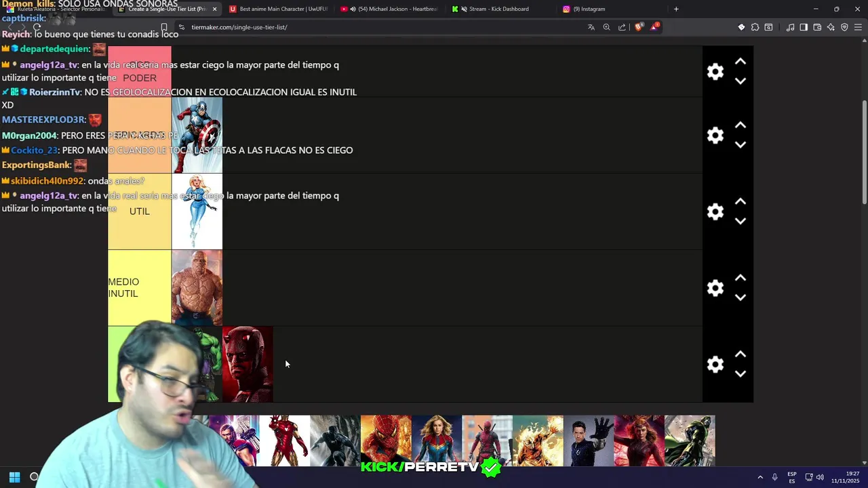Open the Brave Rewards triangle icon

pyautogui.click(x=654, y=27)
